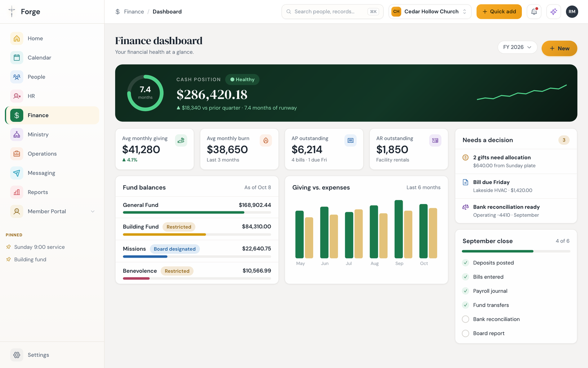Uncheck Fund transfers item

(465, 305)
